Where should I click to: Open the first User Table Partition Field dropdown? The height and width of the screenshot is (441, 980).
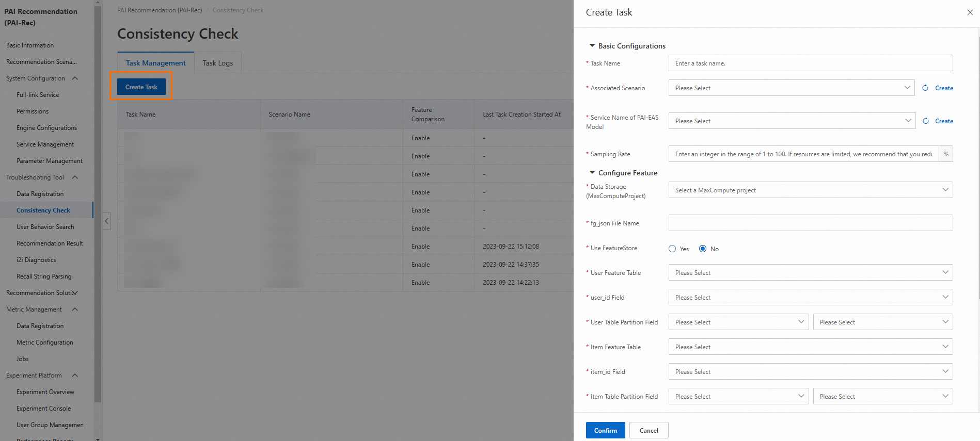(738, 322)
